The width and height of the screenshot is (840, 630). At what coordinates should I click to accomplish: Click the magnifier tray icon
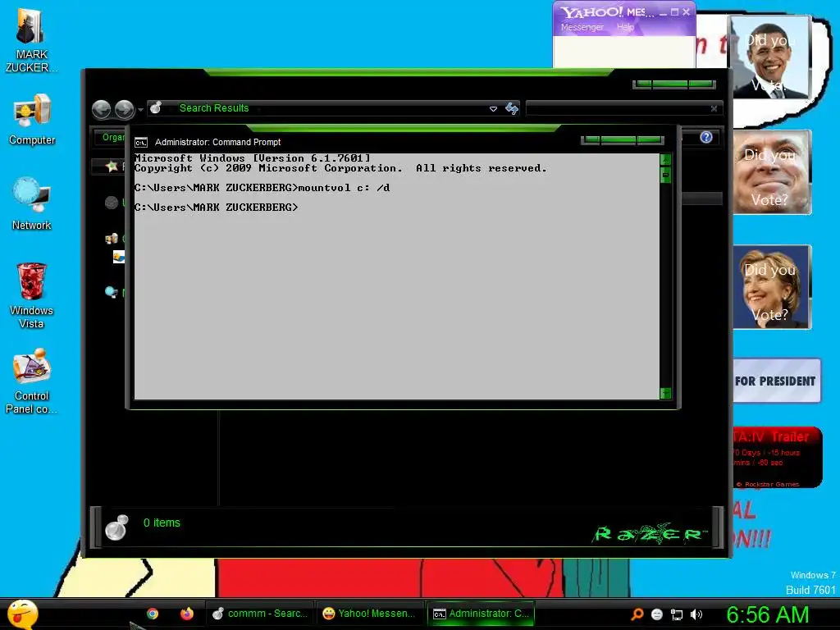pos(637,614)
